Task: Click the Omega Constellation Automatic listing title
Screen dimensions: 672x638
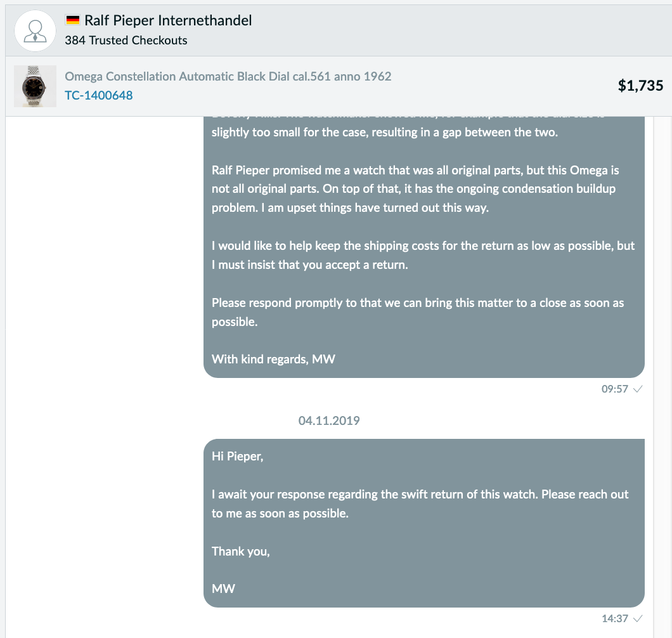Action: point(228,76)
